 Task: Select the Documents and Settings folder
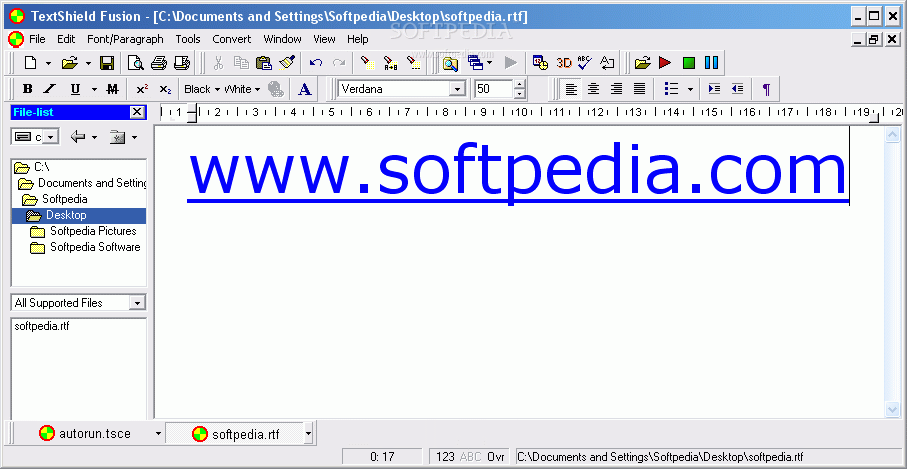click(92, 183)
